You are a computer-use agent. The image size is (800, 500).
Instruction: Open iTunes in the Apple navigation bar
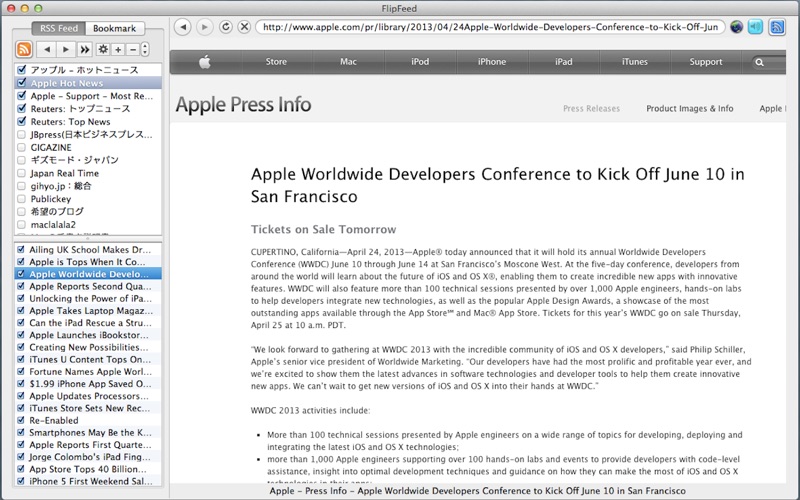(x=635, y=62)
